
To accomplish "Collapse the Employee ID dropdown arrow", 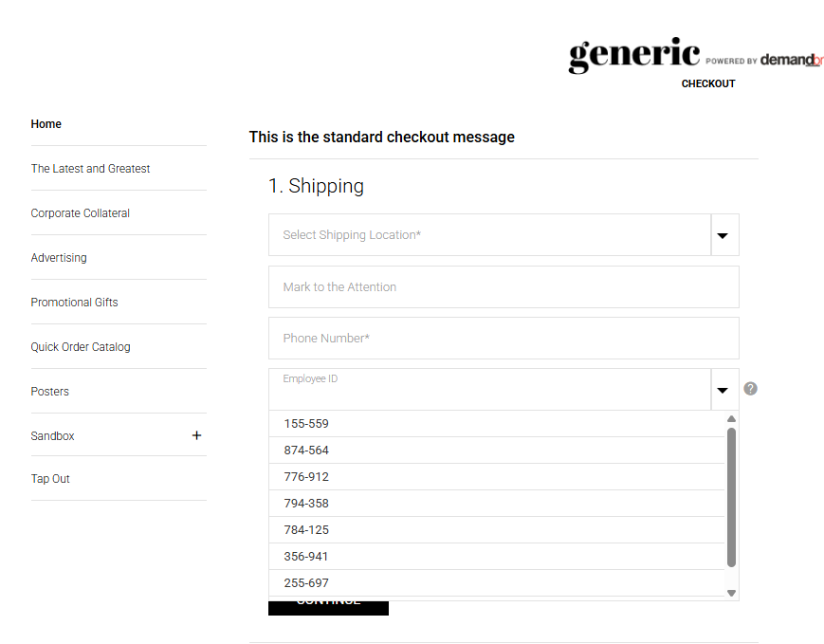I will pyautogui.click(x=724, y=390).
